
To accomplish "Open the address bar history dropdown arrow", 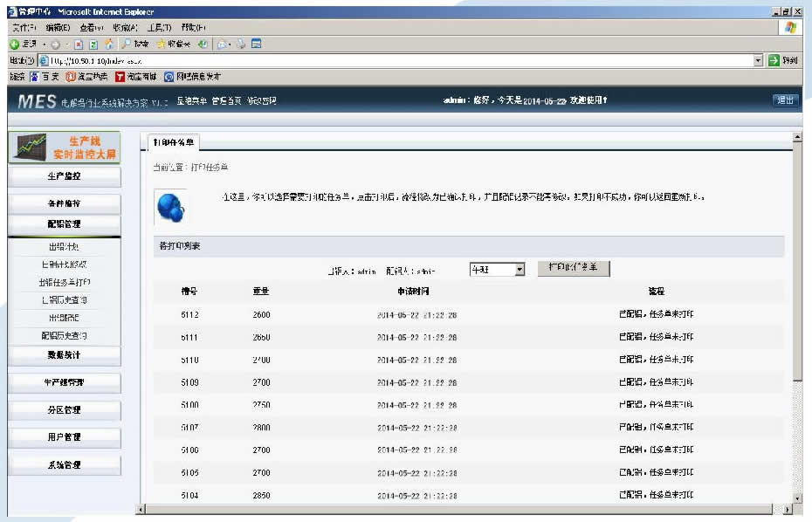I will click(x=757, y=60).
